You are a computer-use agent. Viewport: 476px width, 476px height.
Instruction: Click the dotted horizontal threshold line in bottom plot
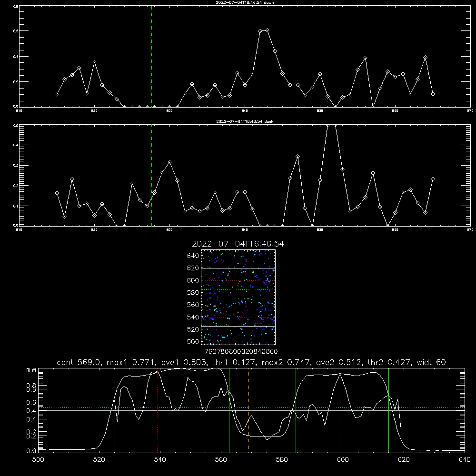tap(251, 408)
